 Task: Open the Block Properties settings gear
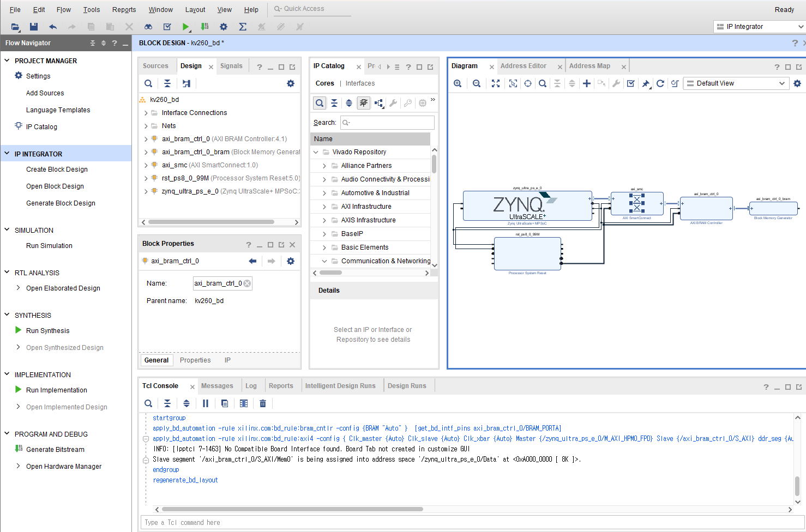click(x=291, y=261)
